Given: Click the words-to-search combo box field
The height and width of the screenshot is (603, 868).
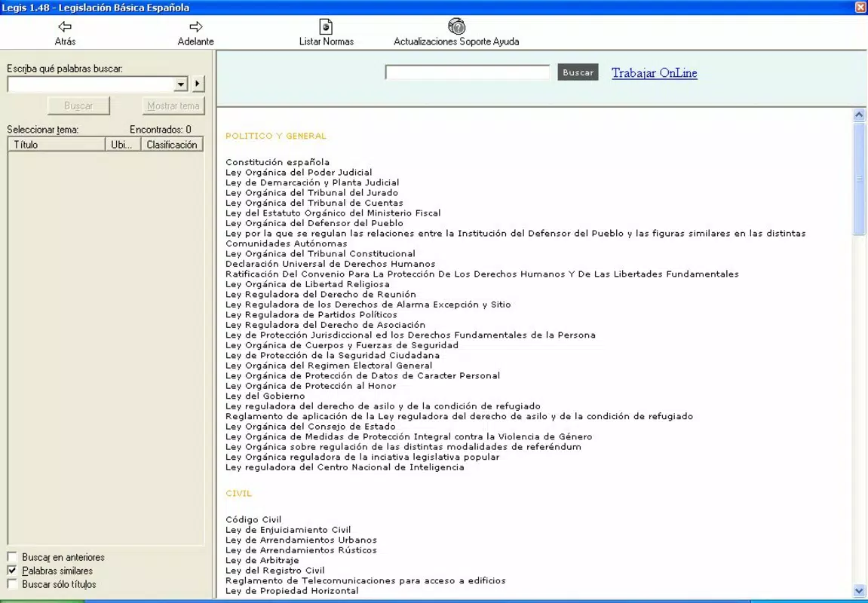Looking at the screenshot, I should [90, 84].
